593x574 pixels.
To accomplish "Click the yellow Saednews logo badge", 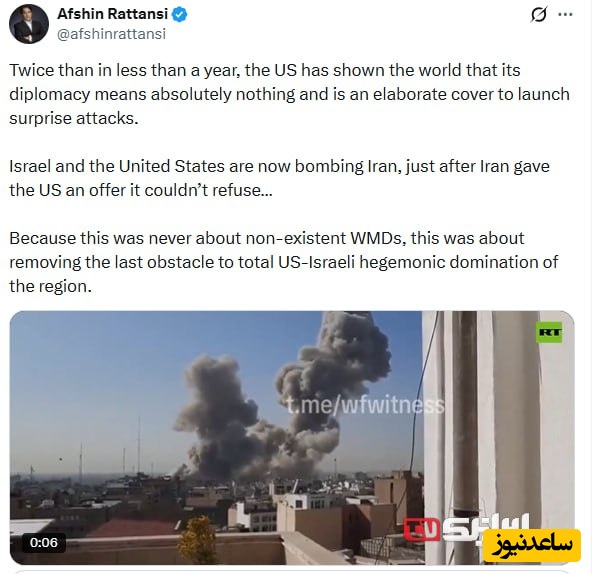I will (x=532, y=545).
